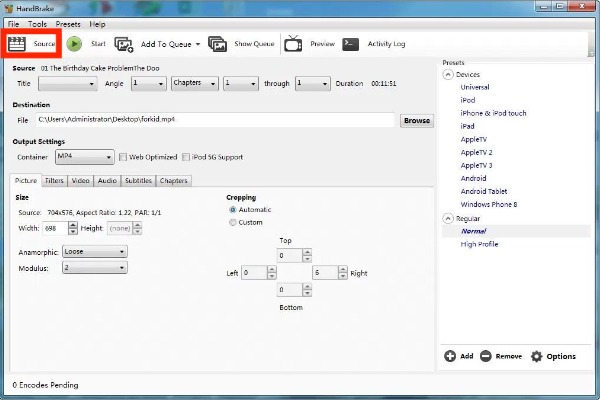Open the Help menu
The height and width of the screenshot is (400, 600).
[x=97, y=24]
